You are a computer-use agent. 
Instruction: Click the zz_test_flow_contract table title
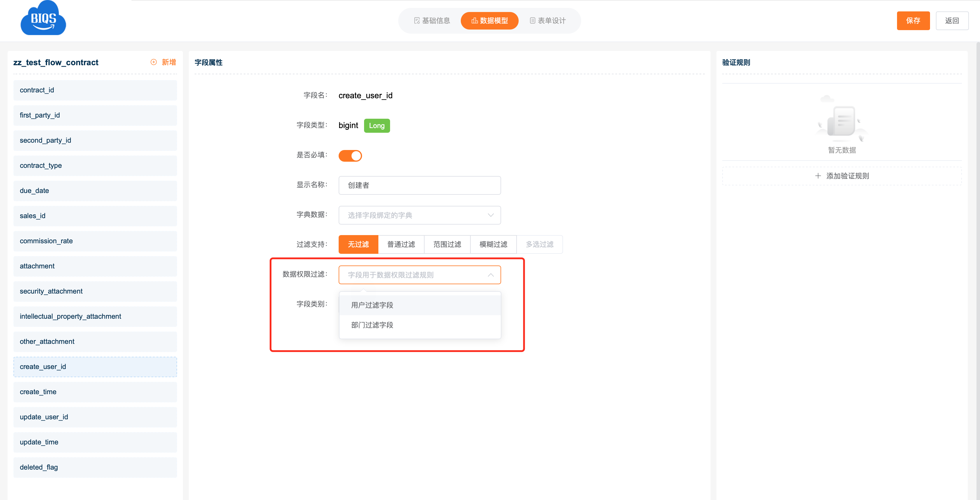[56, 62]
